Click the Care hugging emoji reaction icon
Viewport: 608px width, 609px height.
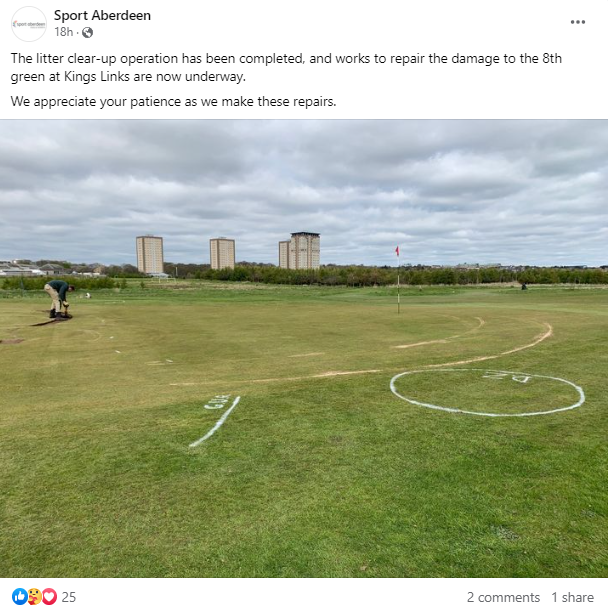click(x=35, y=597)
